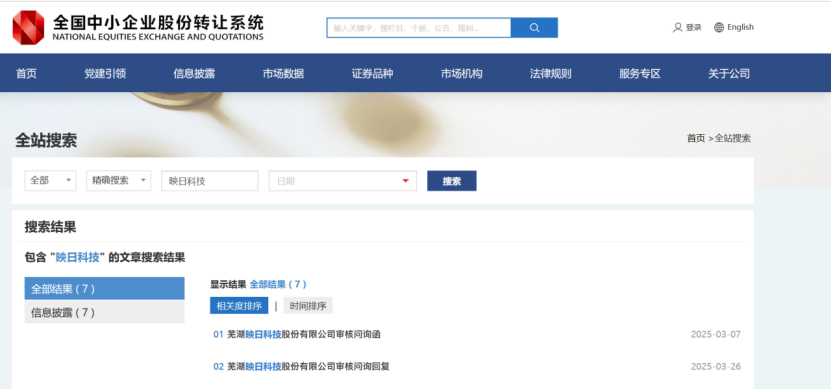The height and width of the screenshot is (390, 831).
Task: Open the 精确搜索 mode dropdown
Action: pyautogui.click(x=119, y=181)
